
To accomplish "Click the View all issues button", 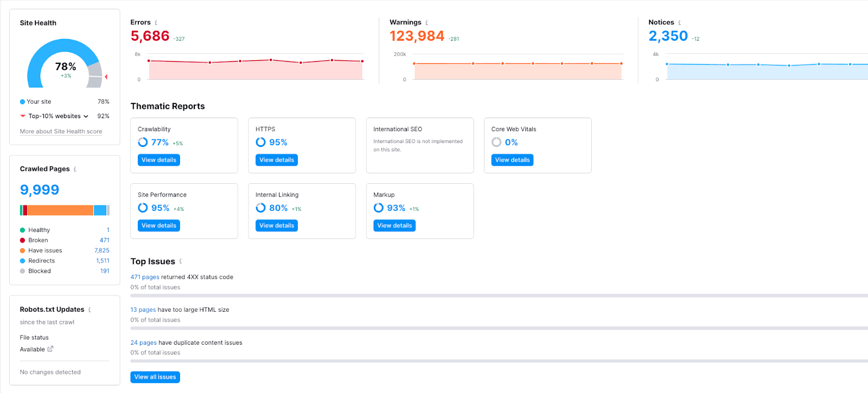I will [x=155, y=377].
